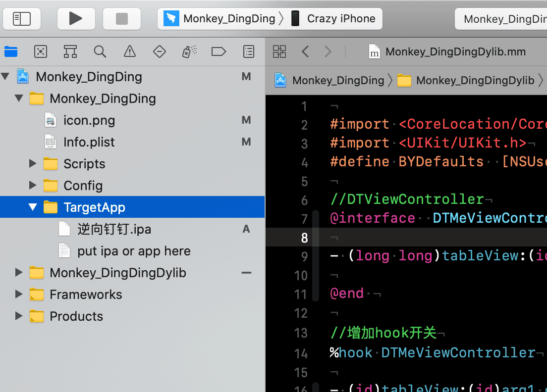Screen dimensions: 547x392
Task: Go forward in editor history
Action: tap(328, 51)
